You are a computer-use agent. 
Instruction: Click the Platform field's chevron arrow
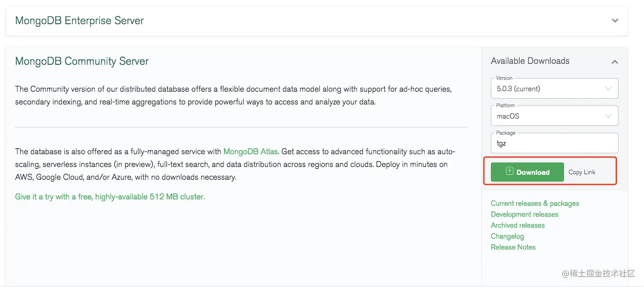coord(608,116)
